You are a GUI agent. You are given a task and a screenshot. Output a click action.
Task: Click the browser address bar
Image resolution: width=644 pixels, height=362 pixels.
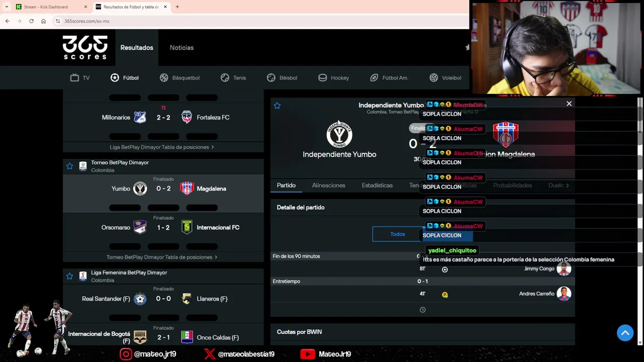(262, 21)
